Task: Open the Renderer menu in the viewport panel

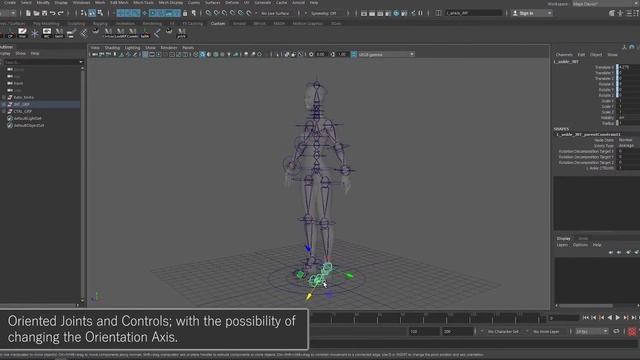Action: coord(169,48)
